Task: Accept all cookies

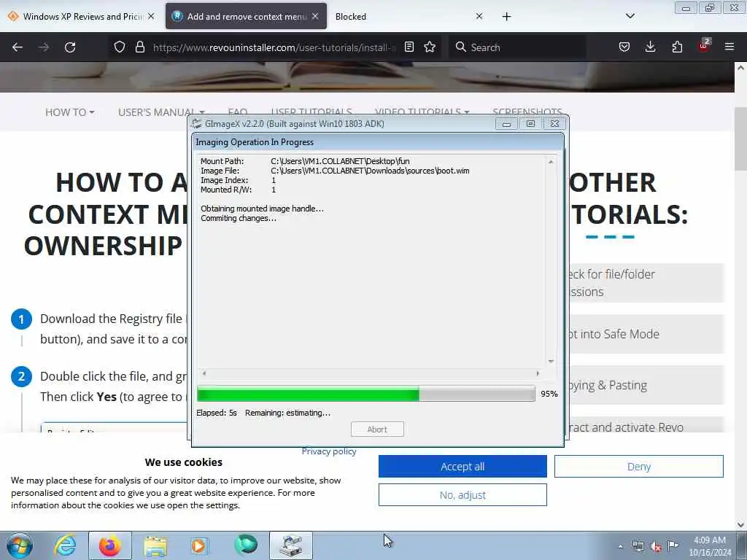Action: [x=462, y=466]
